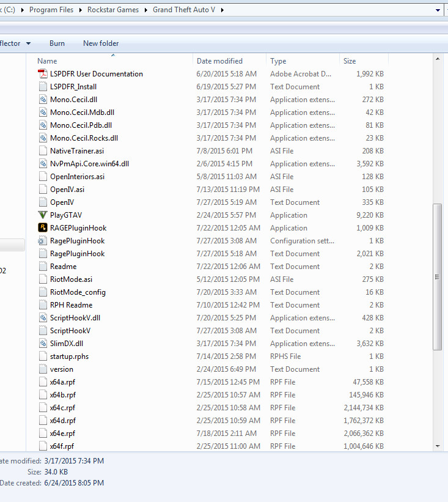
Task: Click Date created value in details pane
Action: click(x=74, y=483)
